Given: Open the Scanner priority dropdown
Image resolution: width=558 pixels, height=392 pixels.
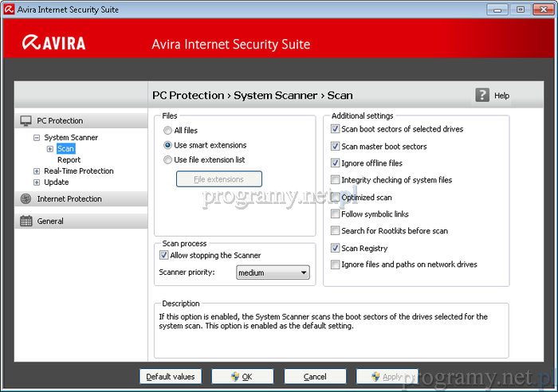Looking at the screenshot, I should click(x=273, y=272).
